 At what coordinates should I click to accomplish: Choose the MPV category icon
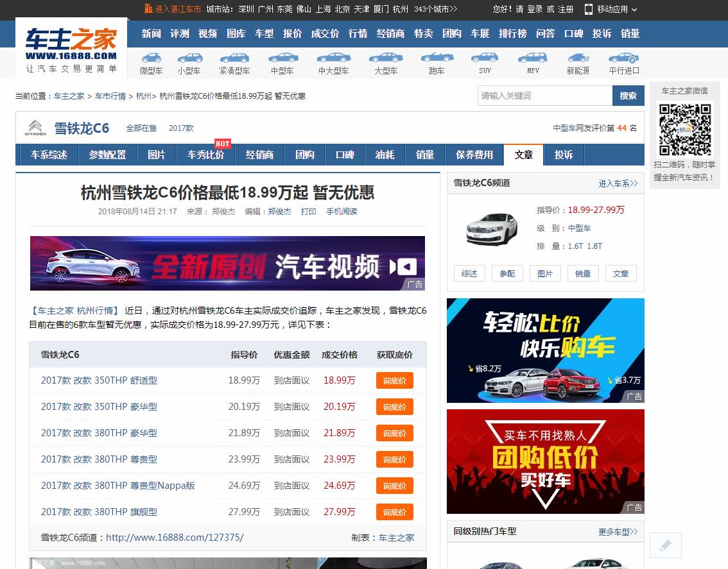(533, 58)
